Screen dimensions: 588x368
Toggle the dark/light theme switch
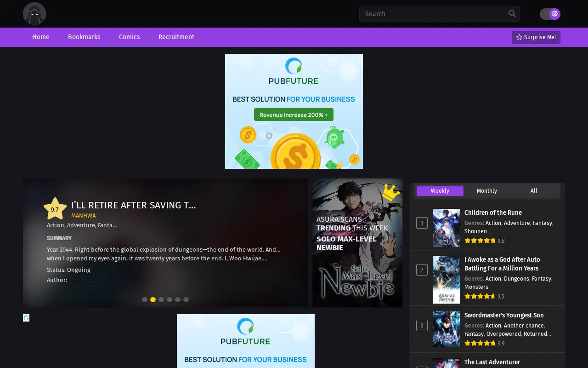550,14
